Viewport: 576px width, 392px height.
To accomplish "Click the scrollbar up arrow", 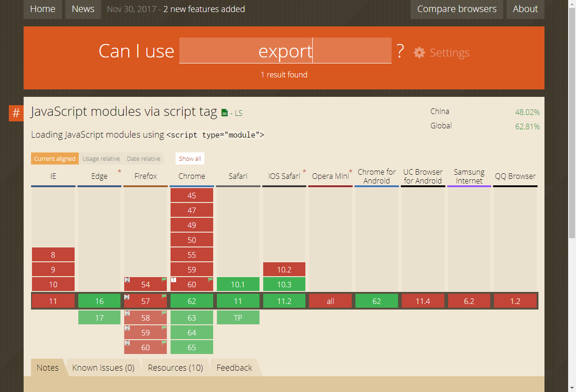I will (x=572, y=4).
